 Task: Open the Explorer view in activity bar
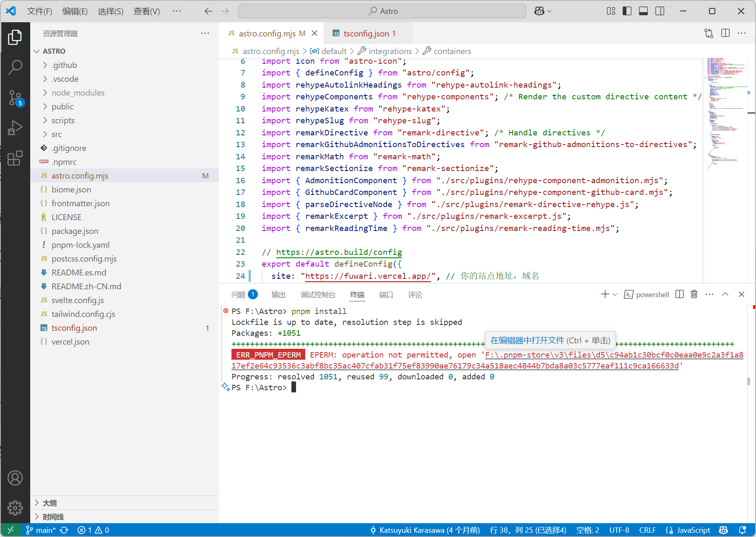click(15, 37)
